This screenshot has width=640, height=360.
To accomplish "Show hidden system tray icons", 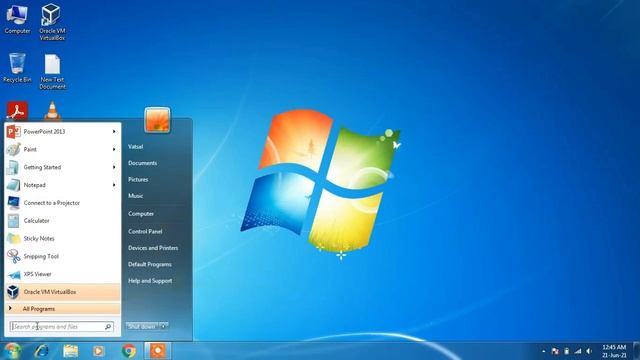I will coord(544,351).
